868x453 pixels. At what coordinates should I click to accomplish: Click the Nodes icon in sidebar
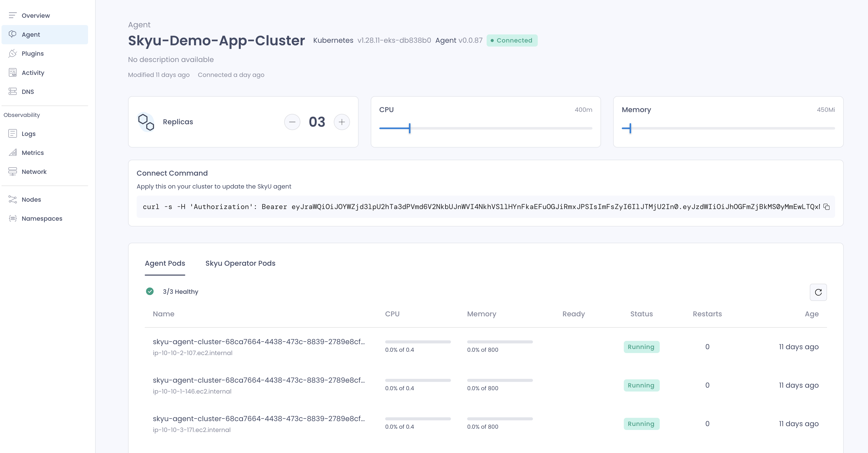pos(13,199)
